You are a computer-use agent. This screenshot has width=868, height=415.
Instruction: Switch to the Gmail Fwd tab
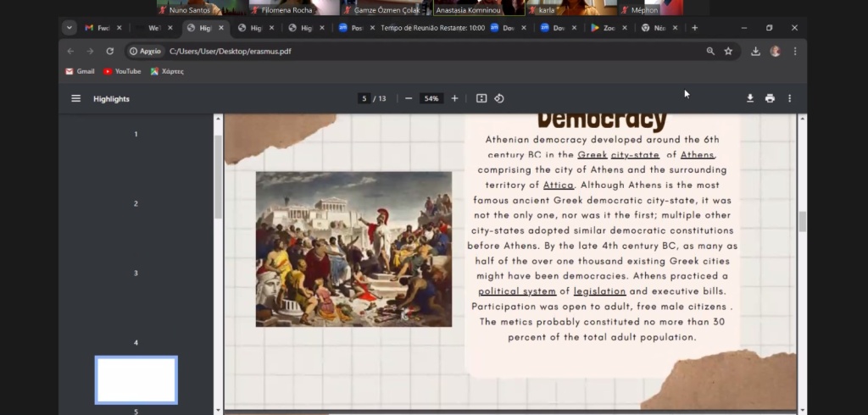(x=97, y=28)
